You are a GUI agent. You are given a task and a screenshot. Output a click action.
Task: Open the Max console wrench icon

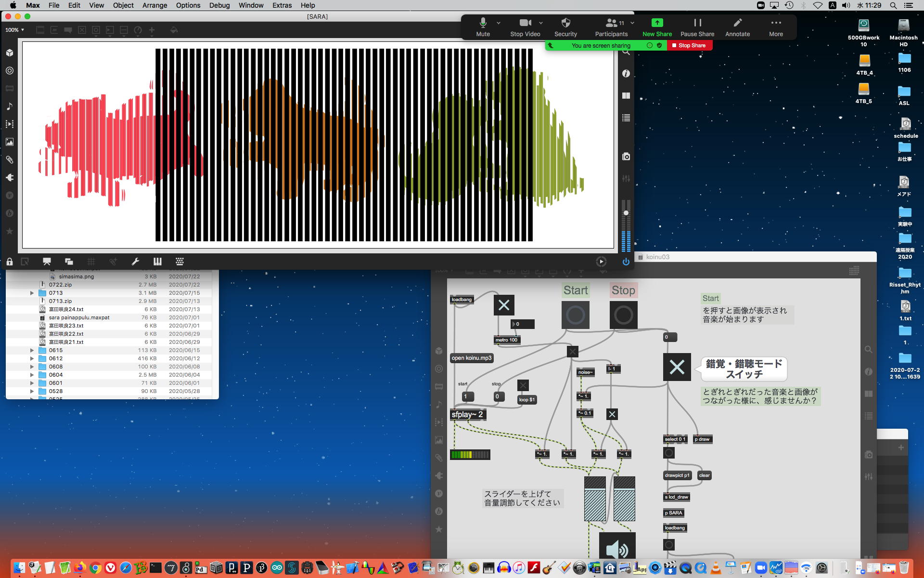click(135, 262)
